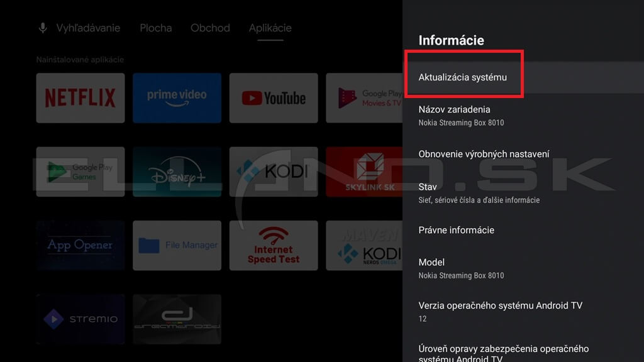This screenshot has height=362, width=644.
Task: Open the App Opener tile
Action: pos(80,245)
